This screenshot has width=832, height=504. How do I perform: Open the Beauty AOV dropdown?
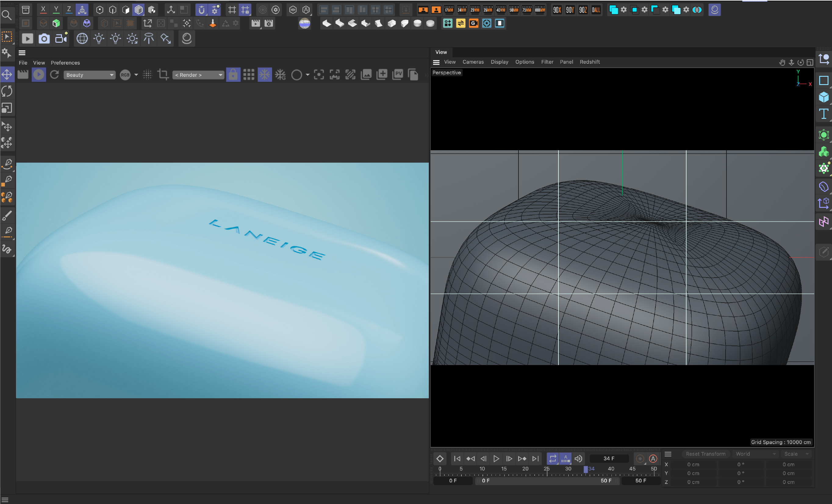[89, 75]
